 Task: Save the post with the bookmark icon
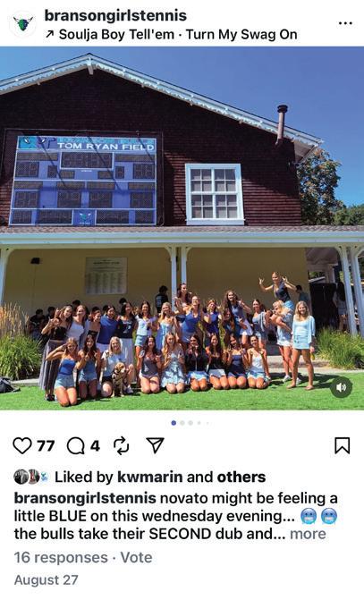coord(343,446)
